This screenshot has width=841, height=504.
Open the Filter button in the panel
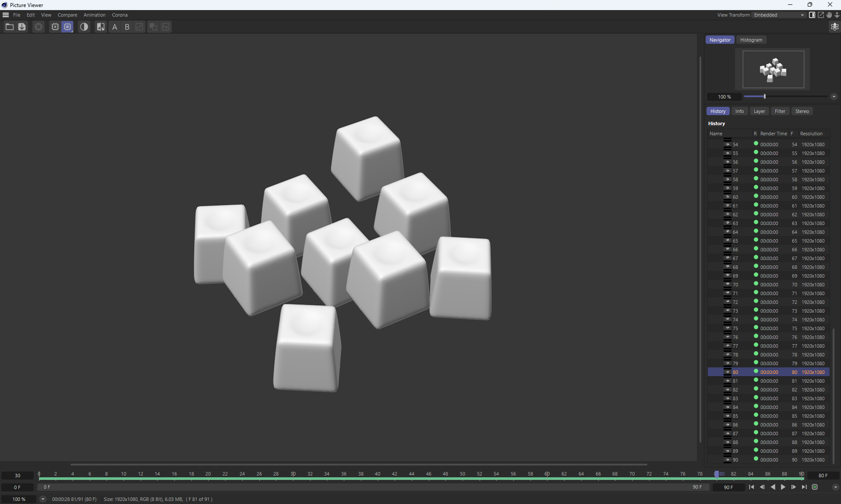[780, 111]
